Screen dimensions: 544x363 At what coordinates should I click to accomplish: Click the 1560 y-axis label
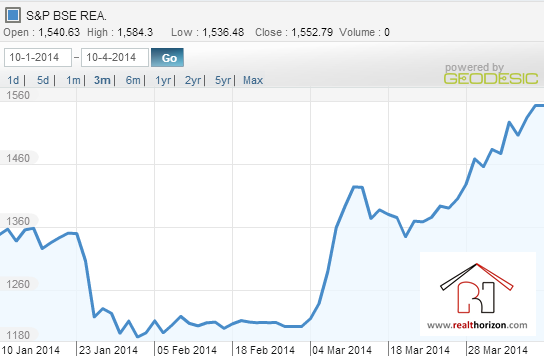pos(18,95)
